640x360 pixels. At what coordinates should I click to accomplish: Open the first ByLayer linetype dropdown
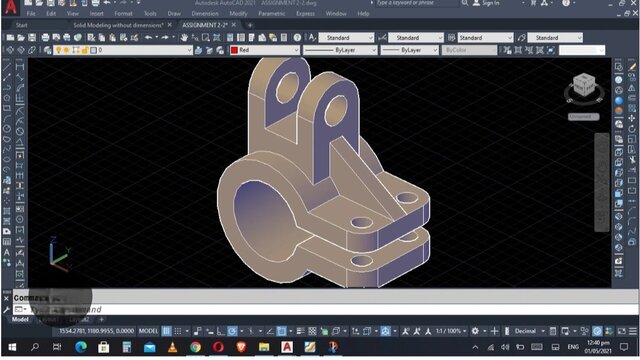click(x=340, y=50)
